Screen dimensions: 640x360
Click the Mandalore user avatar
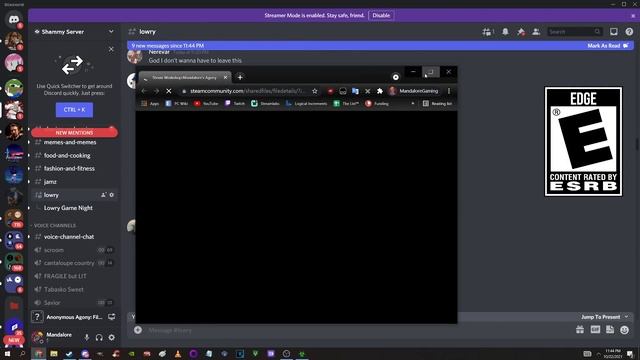tap(38, 337)
